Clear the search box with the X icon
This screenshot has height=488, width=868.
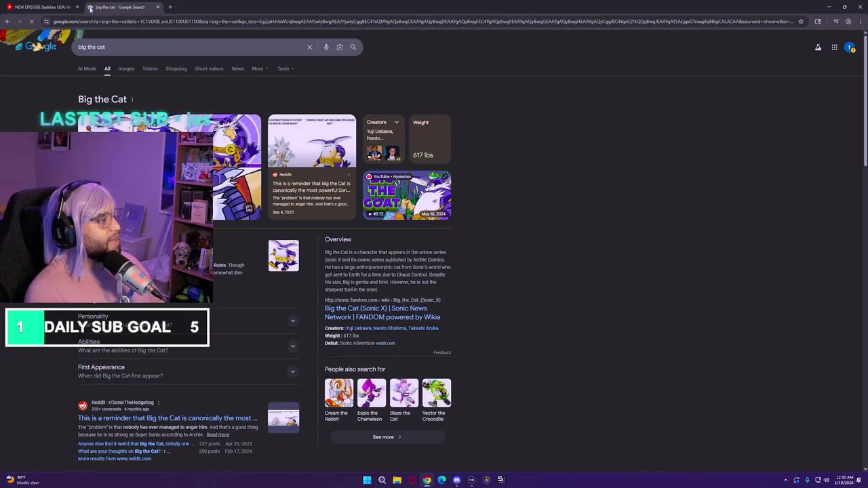[309, 47]
